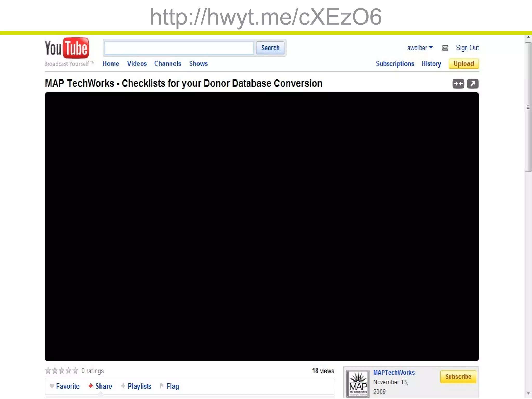The width and height of the screenshot is (532, 399).
Task: Click the Flag icon
Action: pos(162,386)
